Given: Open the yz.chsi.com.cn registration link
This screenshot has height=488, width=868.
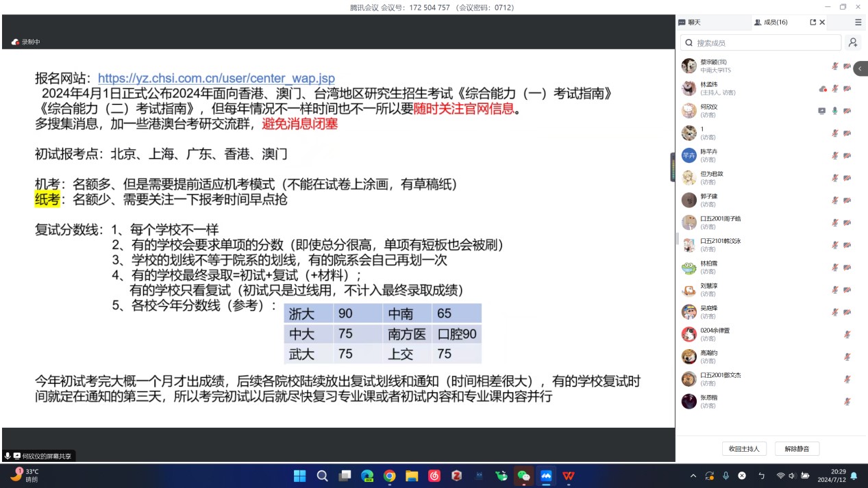Looking at the screenshot, I should coord(216,79).
